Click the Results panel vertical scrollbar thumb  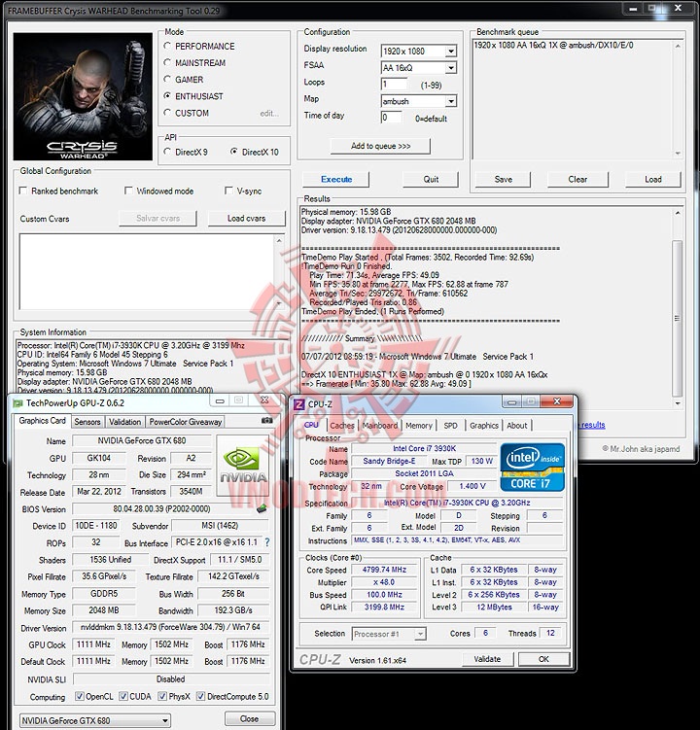[678, 319]
